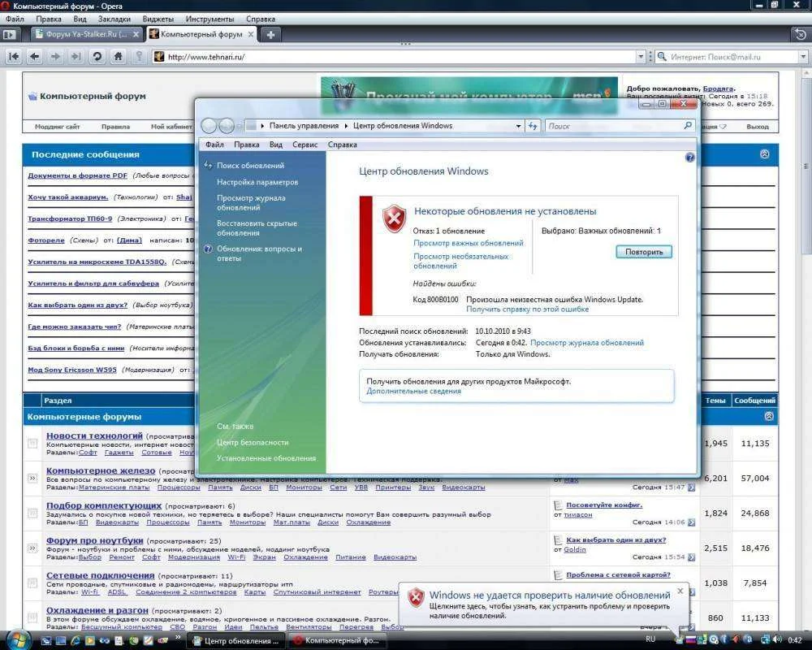Screen dimensions: 812x650
Task: Open a new tab with the plus button
Action: 270,35
